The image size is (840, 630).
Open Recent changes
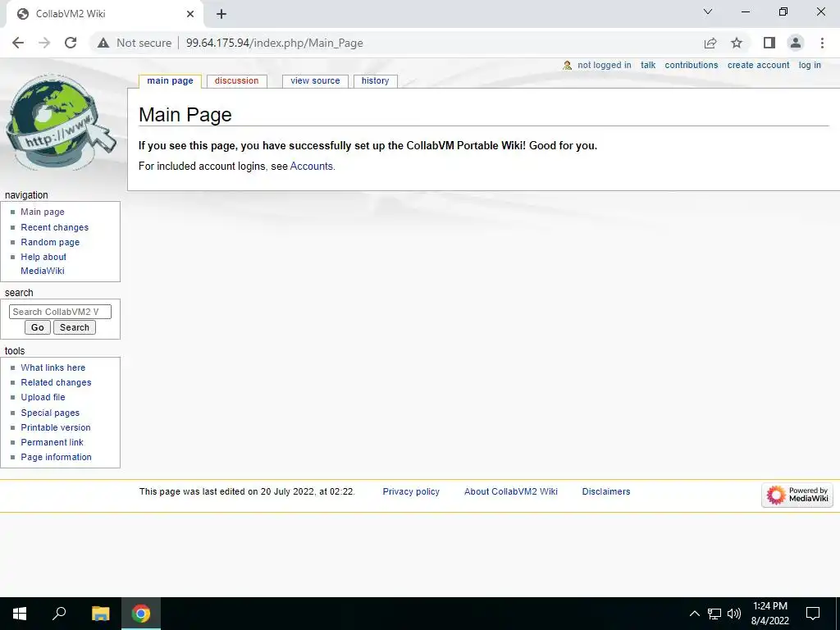(55, 227)
